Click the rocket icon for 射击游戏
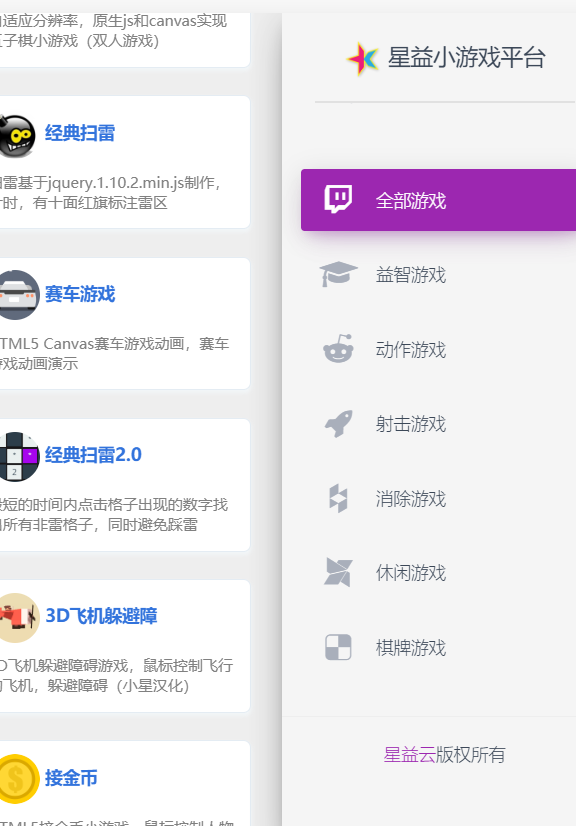The height and width of the screenshot is (826, 576). 338,424
